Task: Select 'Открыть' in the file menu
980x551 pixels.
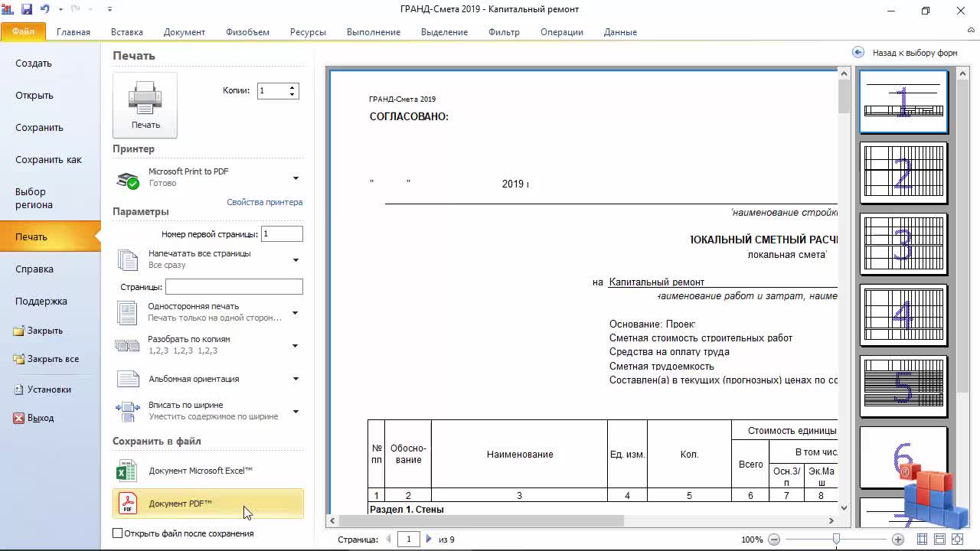Action: 50,96
